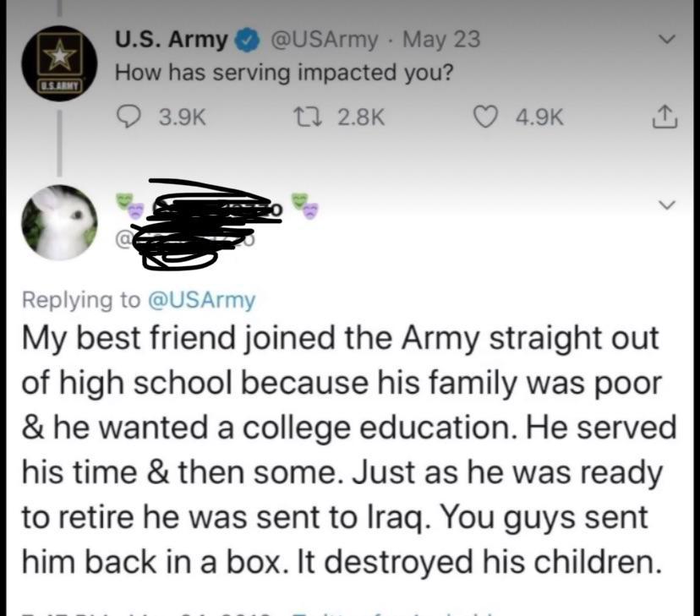The width and height of the screenshot is (700, 616).
Task: Expand the U.S. Army tweet options chevron
Action: (x=668, y=39)
